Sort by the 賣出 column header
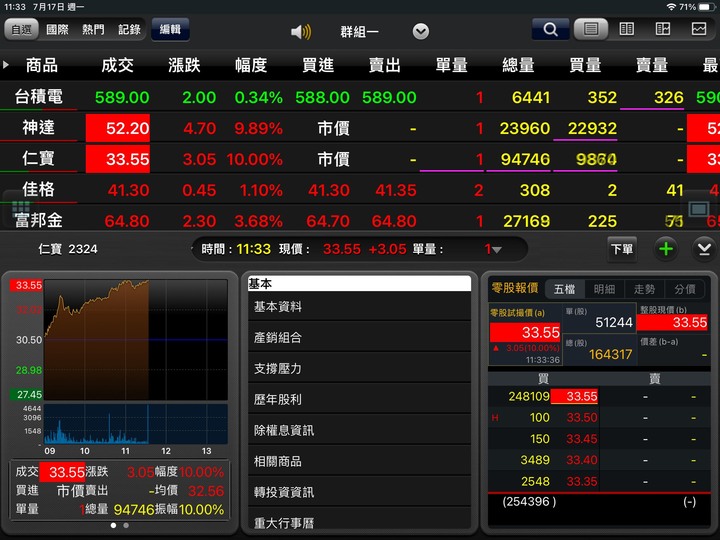The width and height of the screenshot is (720, 540). (x=385, y=65)
